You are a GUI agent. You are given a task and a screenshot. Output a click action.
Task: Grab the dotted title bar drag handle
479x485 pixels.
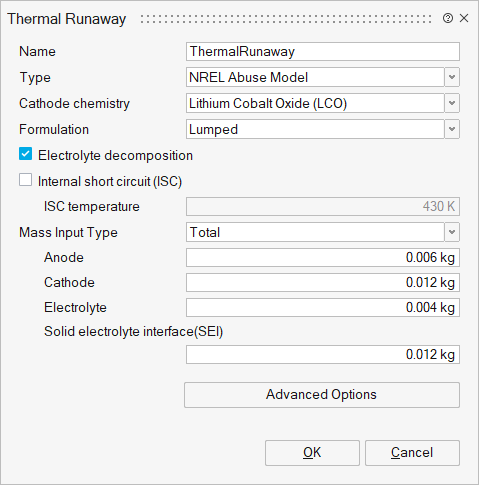[286, 19]
